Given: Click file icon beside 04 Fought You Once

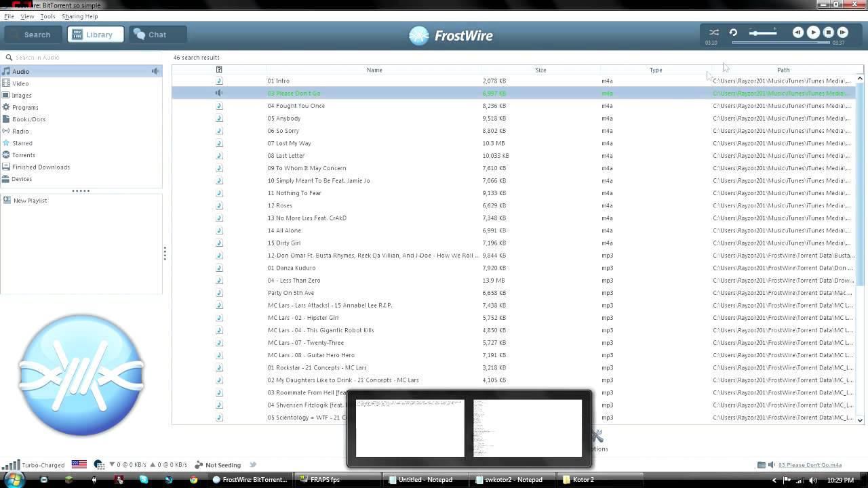Looking at the screenshot, I should coord(219,106).
